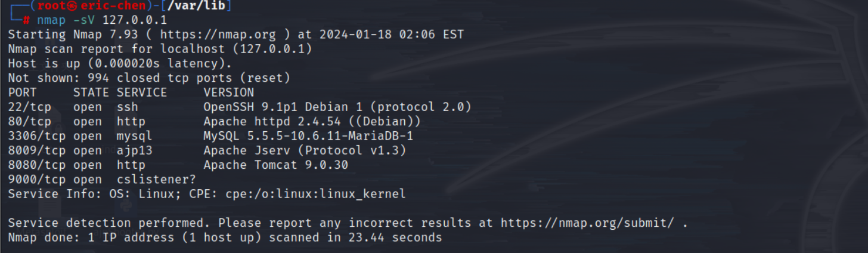Click the 8009/tcp port entry
This screenshot has height=253, width=868.
click(x=37, y=150)
